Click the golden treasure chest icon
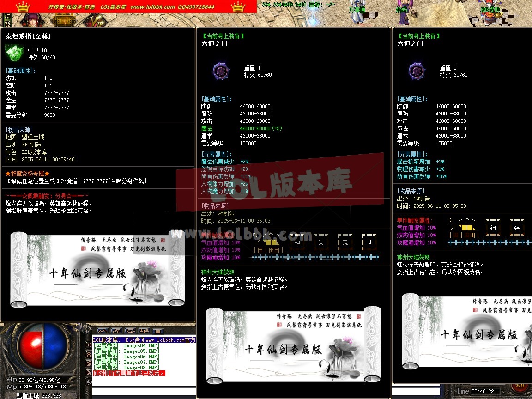Image resolution: width=532 pixels, height=399 pixels. tap(64, 20)
